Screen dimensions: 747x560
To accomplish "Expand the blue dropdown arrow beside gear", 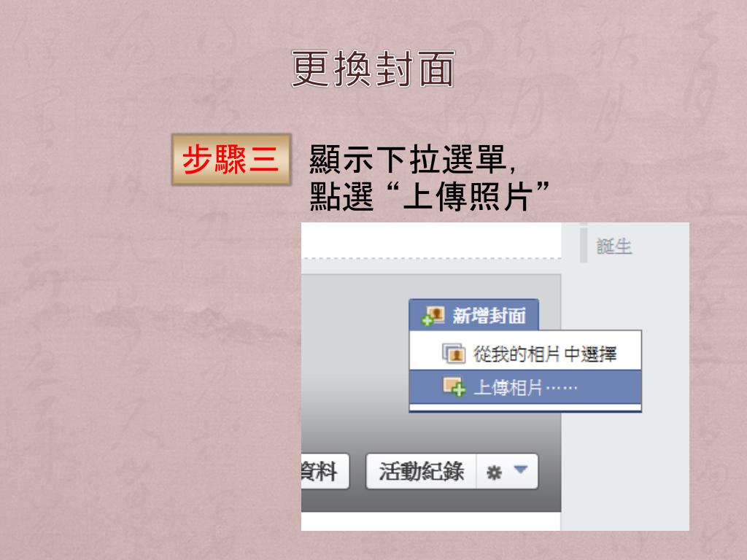I will [521, 470].
